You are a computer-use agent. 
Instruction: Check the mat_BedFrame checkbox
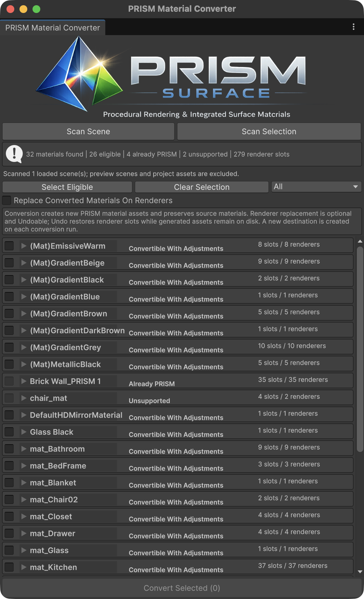pos(9,466)
